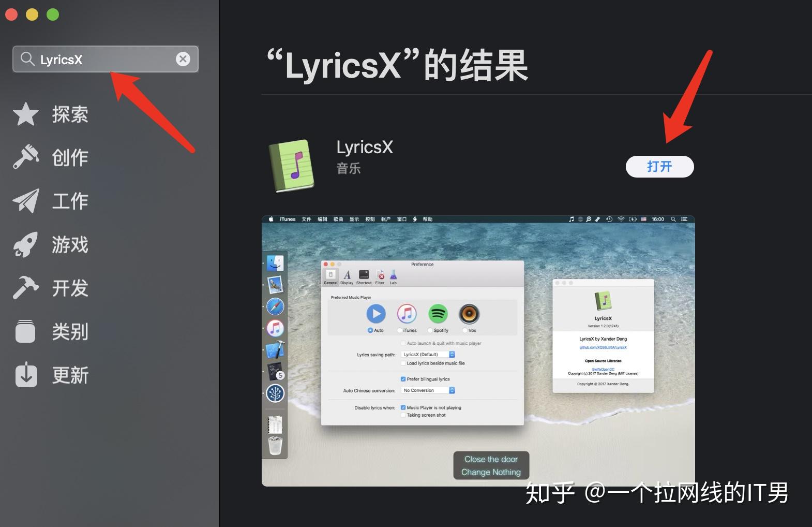812x527 pixels.
Task: Select the Auto radio button
Action: click(370, 330)
